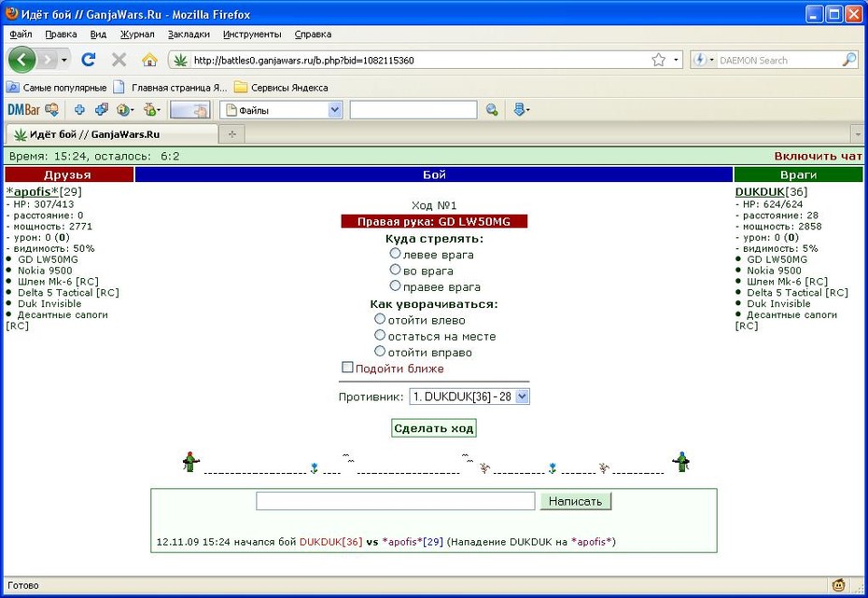
Task: Open the Закладки menu
Action: click(x=189, y=34)
